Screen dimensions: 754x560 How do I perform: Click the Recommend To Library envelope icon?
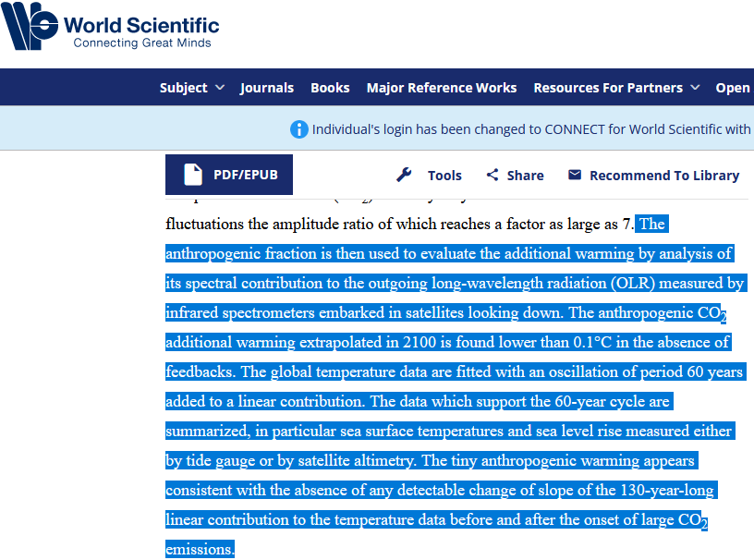point(575,175)
